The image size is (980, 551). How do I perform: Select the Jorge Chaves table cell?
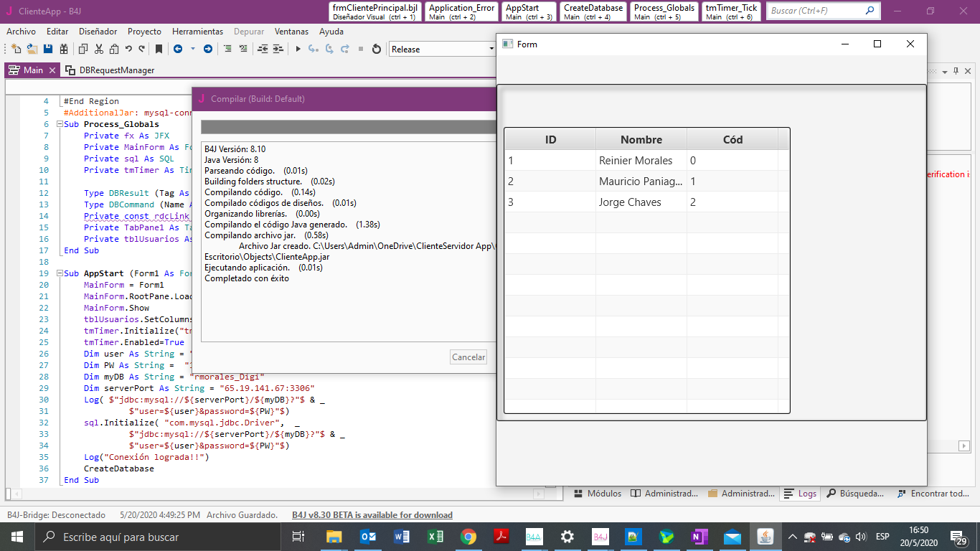pos(641,202)
